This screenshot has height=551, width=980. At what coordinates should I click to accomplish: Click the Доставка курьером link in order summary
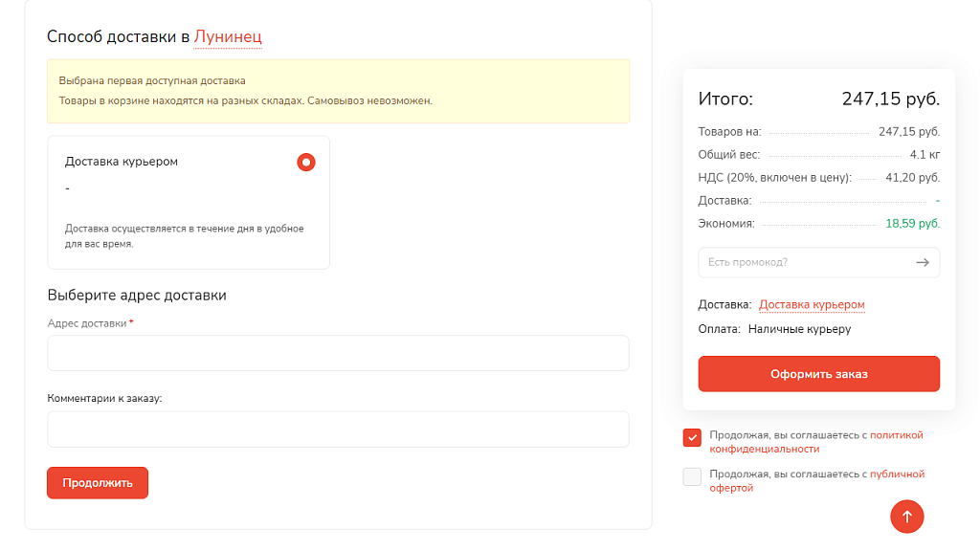click(x=812, y=305)
